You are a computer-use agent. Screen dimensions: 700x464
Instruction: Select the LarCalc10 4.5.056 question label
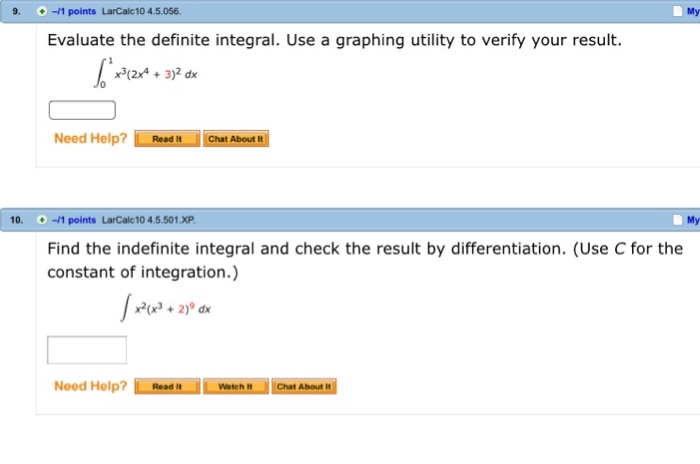142,12
